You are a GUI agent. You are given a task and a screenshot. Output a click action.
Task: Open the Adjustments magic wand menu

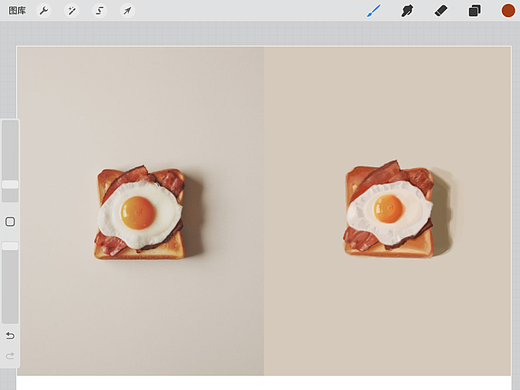click(x=72, y=11)
